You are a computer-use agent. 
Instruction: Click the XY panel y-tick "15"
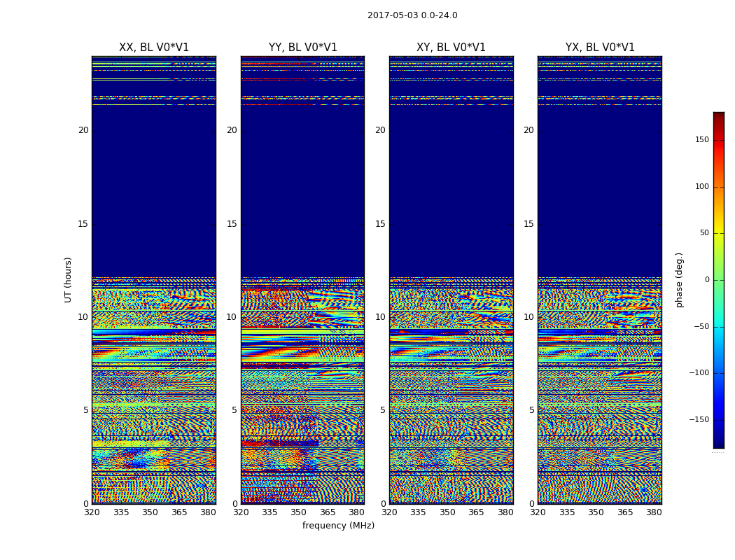(381, 223)
